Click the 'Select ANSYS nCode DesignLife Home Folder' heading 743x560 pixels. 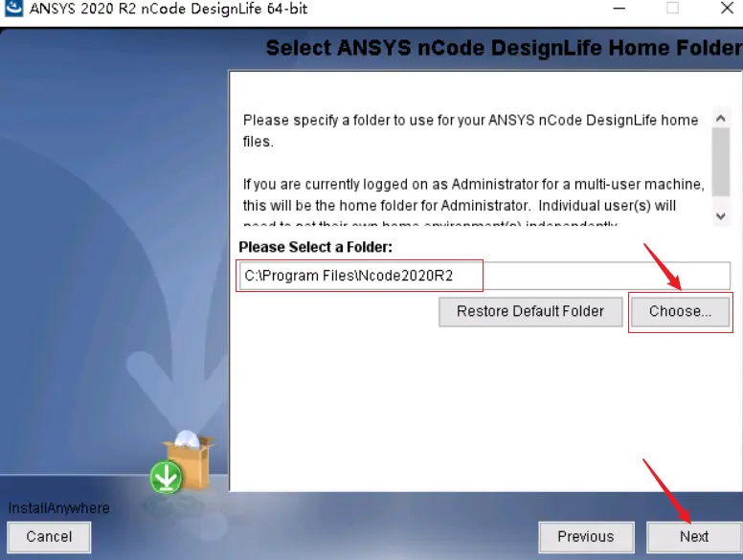coord(504,48)
